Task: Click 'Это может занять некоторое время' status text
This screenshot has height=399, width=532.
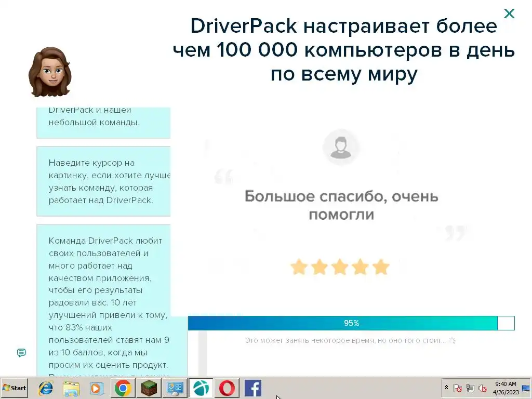Action: 345,340
